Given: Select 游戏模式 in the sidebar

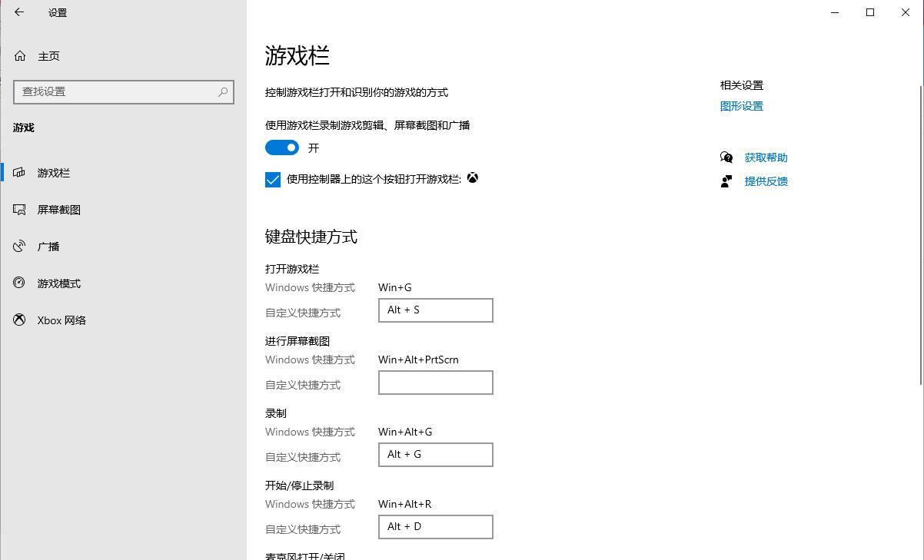Looking at the screenshot, I should [59, 283].
